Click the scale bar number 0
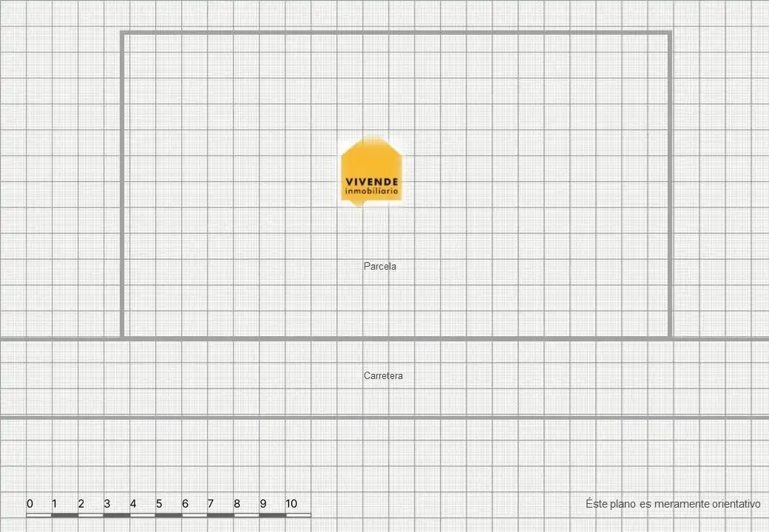Viewport: 769px width, 532px height. click(x=30, y=504)
